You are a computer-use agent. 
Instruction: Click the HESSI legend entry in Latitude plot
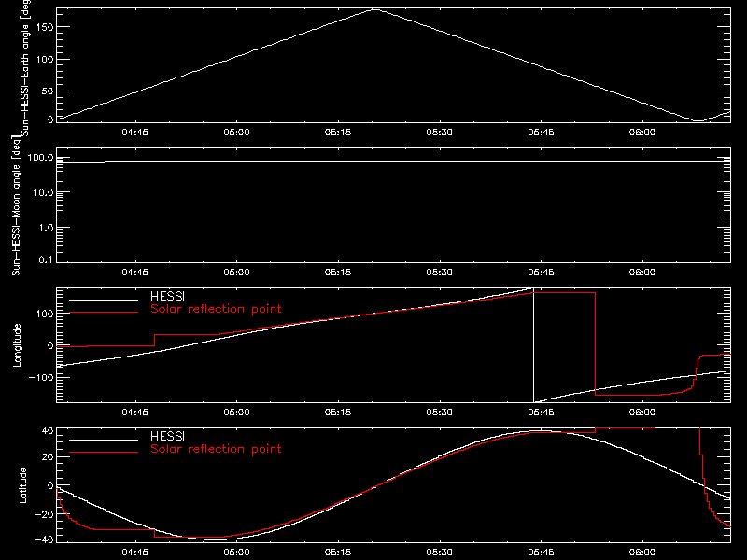167,436
